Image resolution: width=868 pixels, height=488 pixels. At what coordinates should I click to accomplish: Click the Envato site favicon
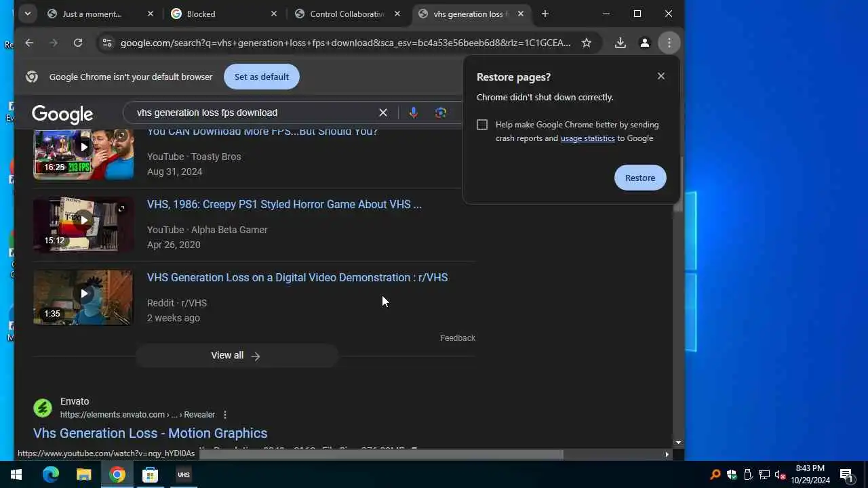pyautogui.click(x=43, y=408)
